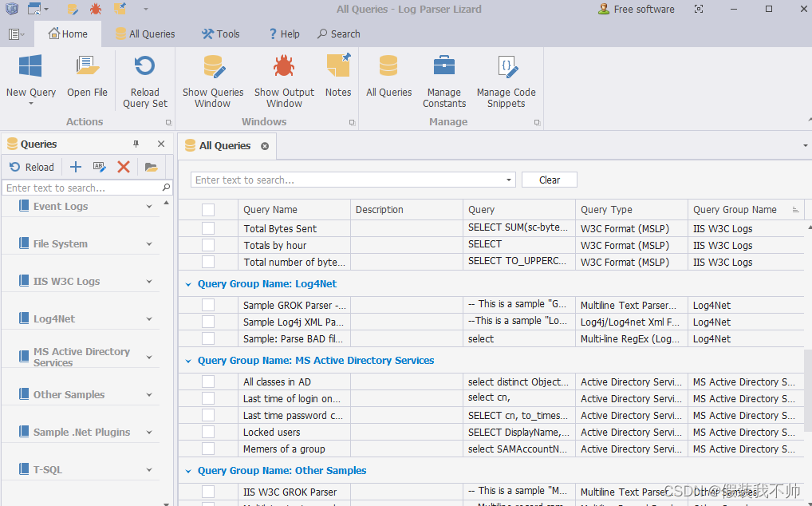Check the Sample Log4j XML Pa... checkbox
812x506 pixels.
(x=208, y=322)
